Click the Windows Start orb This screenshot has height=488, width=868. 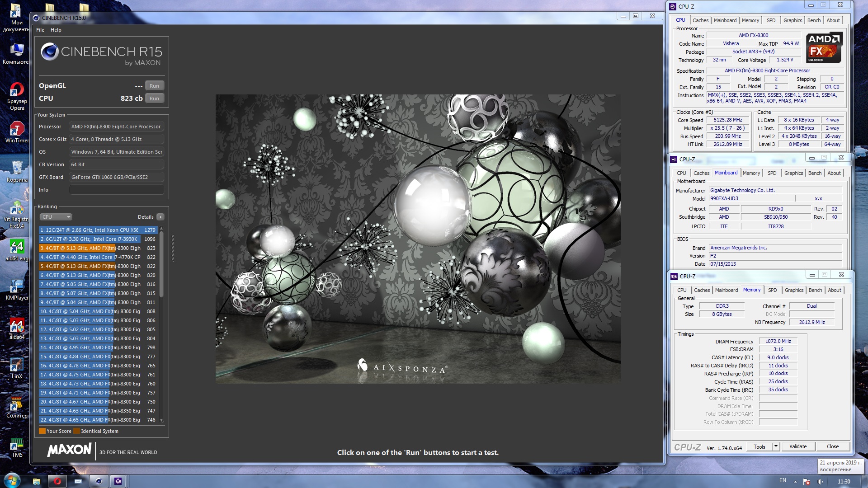12,481
